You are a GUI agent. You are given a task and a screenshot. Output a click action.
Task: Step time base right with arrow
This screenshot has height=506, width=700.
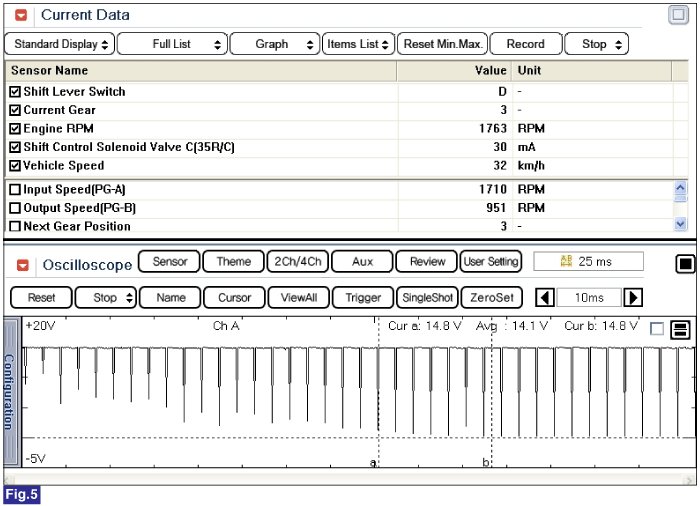633,297
